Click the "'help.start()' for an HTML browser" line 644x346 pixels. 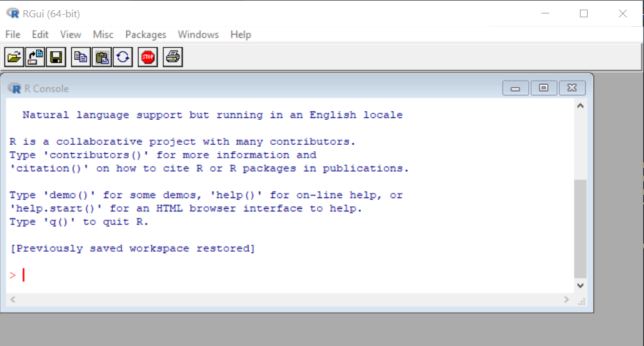186,208
